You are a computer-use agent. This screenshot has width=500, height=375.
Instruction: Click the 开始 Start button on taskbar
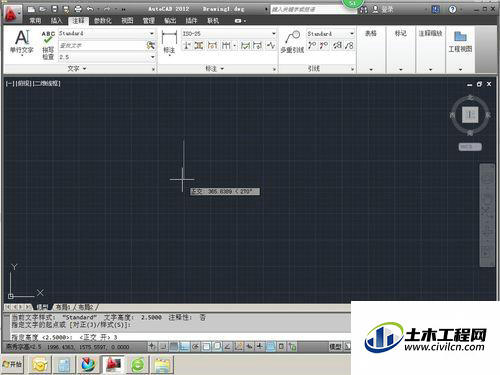pyautogui.click(x=12, y=364)
